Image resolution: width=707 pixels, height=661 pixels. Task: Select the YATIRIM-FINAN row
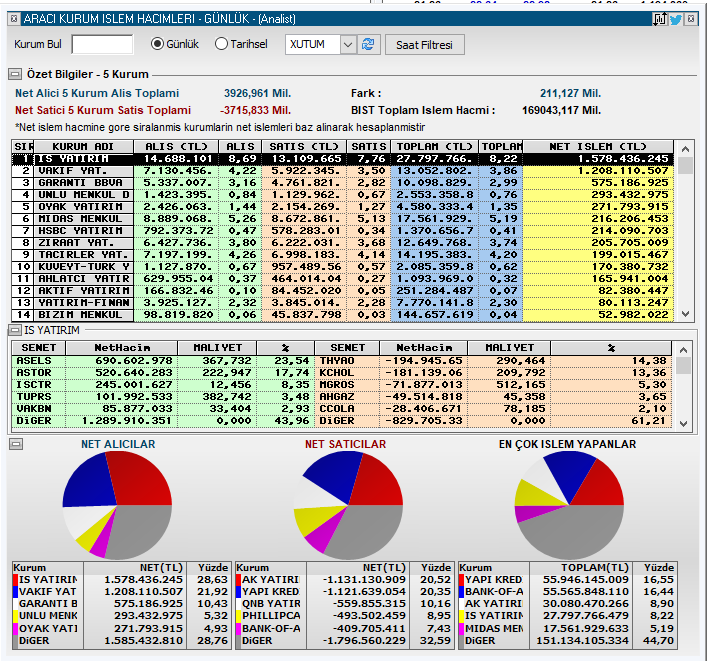click(343, 303)
